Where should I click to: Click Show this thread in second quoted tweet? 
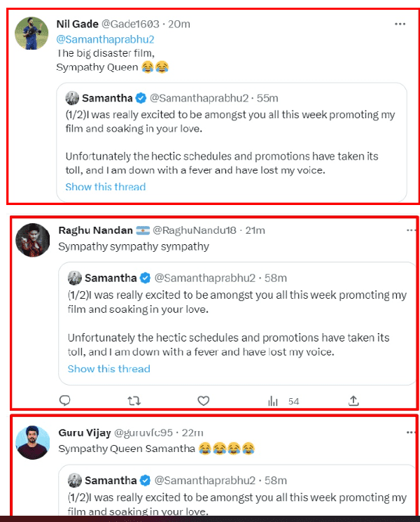tap(108, 369)
